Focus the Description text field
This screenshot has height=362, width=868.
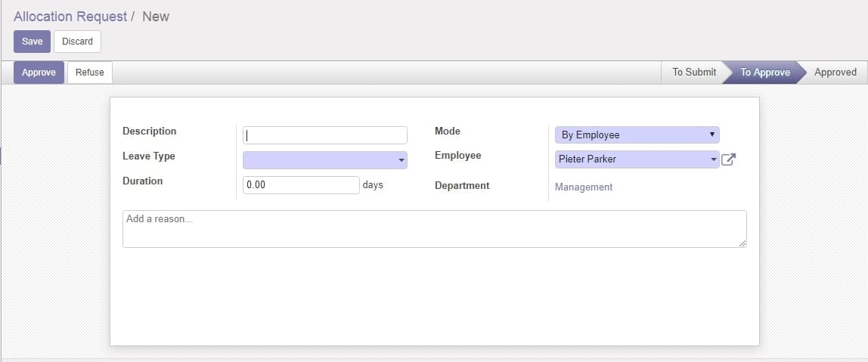(325, 135)
